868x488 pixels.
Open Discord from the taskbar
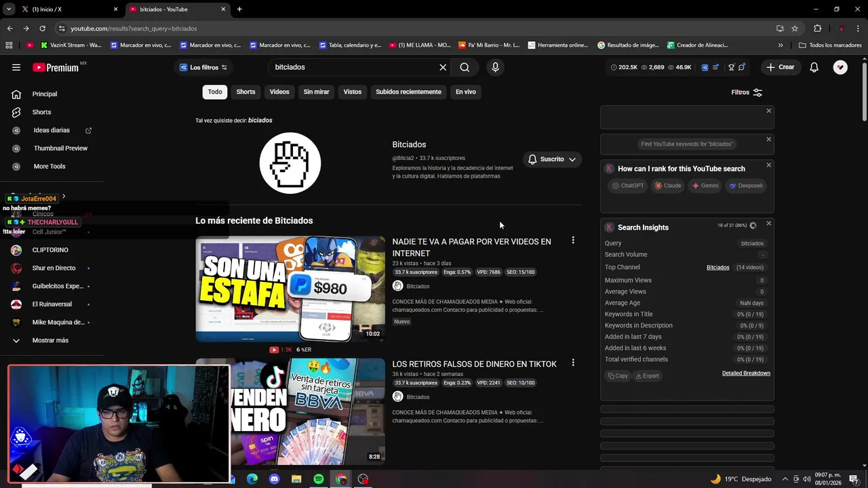click(274, 479)
